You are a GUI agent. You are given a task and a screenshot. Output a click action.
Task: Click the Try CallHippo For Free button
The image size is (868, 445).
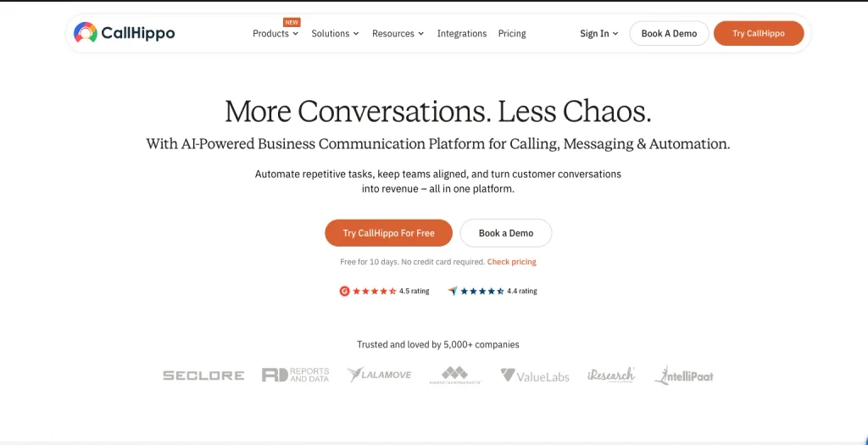(388, 233)
